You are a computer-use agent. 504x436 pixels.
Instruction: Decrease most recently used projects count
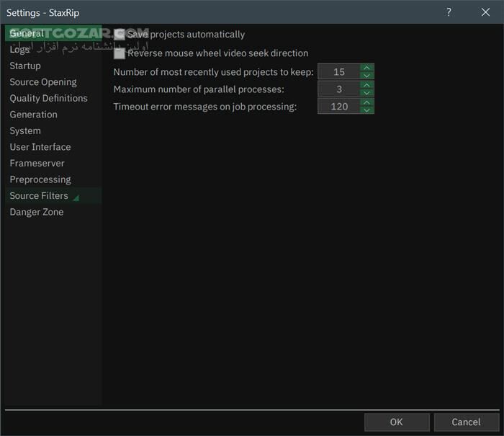(x=367, y=76)
